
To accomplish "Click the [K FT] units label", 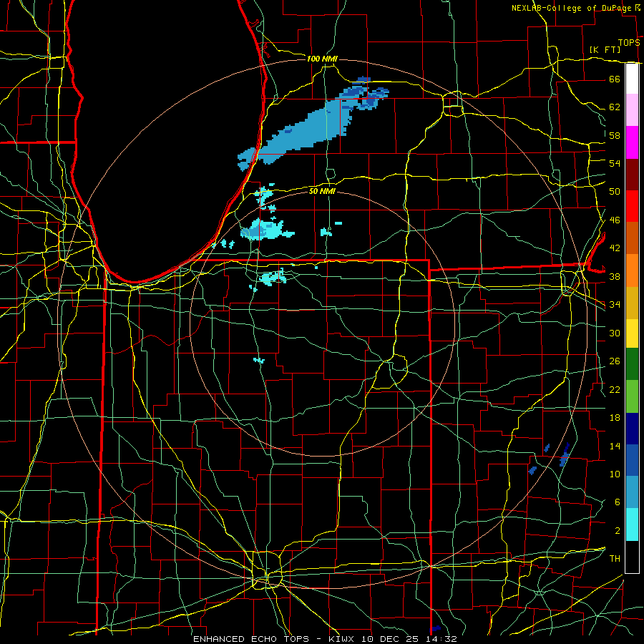I will click(x=605, y=49).
